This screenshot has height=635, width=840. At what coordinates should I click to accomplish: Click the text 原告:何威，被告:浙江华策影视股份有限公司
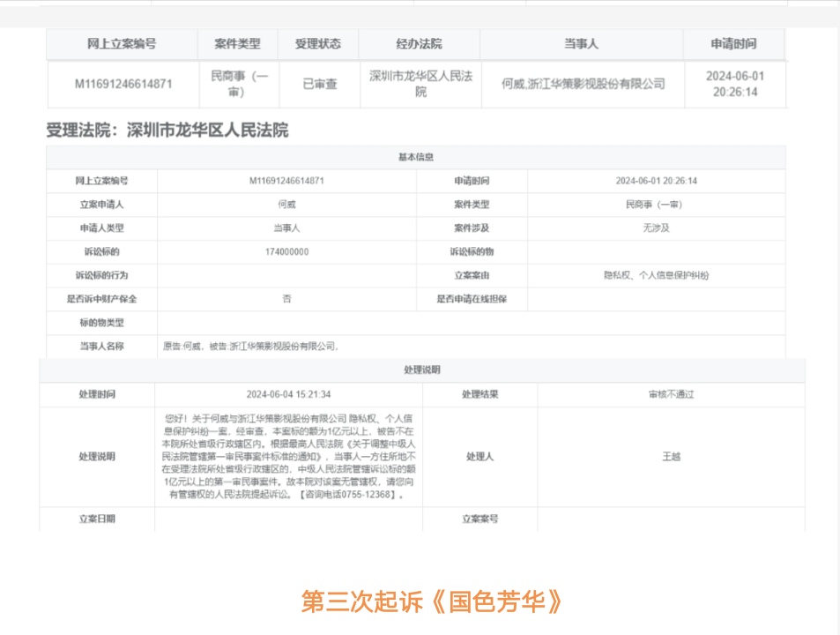click(250, 347)
